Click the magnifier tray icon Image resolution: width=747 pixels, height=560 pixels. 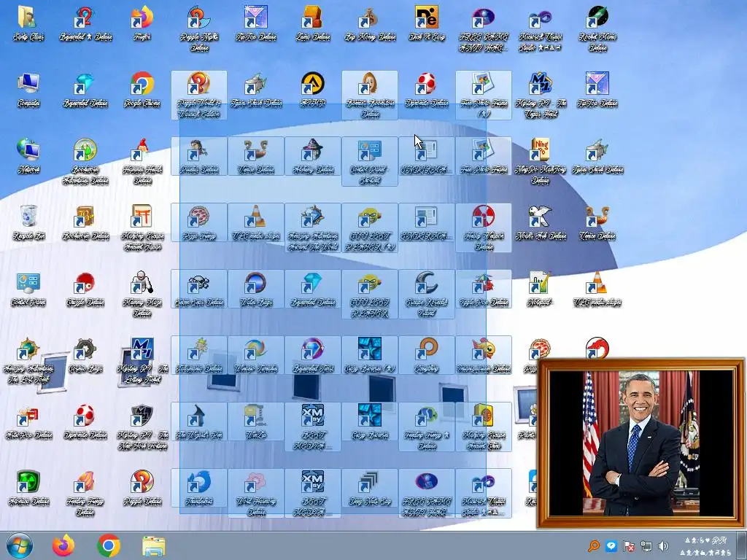pos(594,545)
